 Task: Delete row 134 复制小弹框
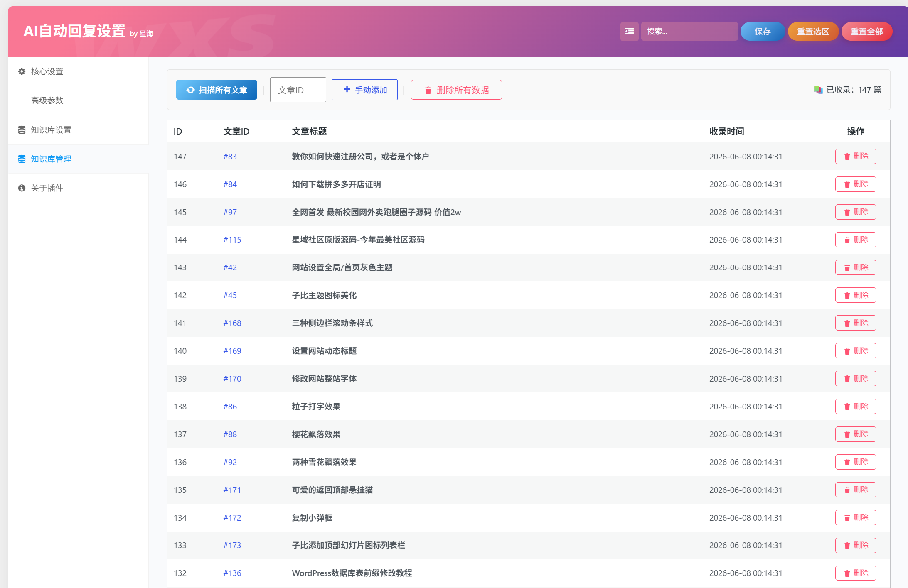tap(856, 518)
